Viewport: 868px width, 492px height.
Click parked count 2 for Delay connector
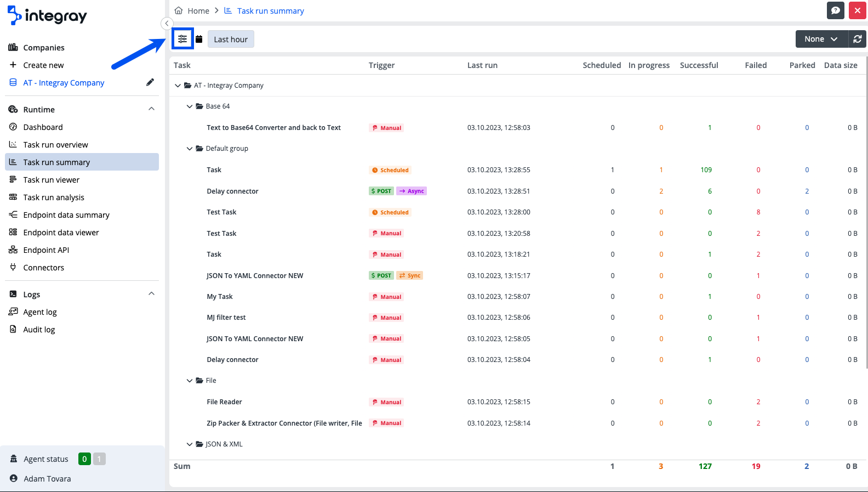point(807,191)
